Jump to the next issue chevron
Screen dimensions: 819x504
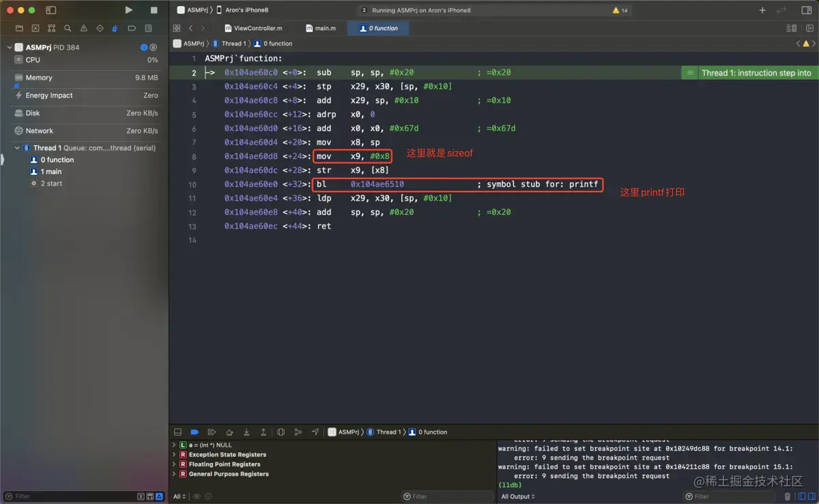(814, 44)
